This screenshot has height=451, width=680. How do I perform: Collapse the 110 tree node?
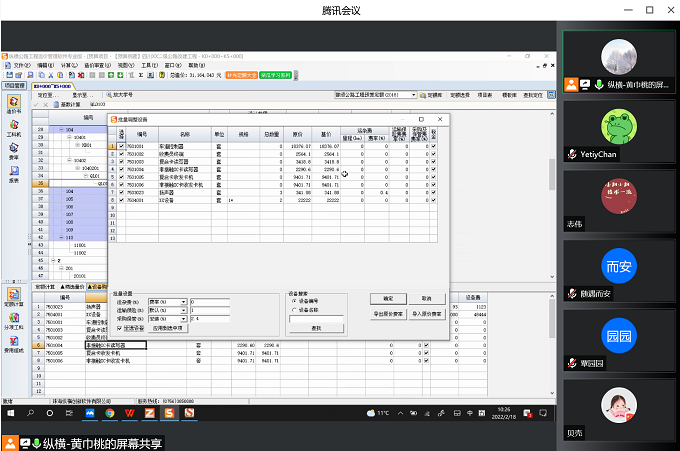(61, 237)
